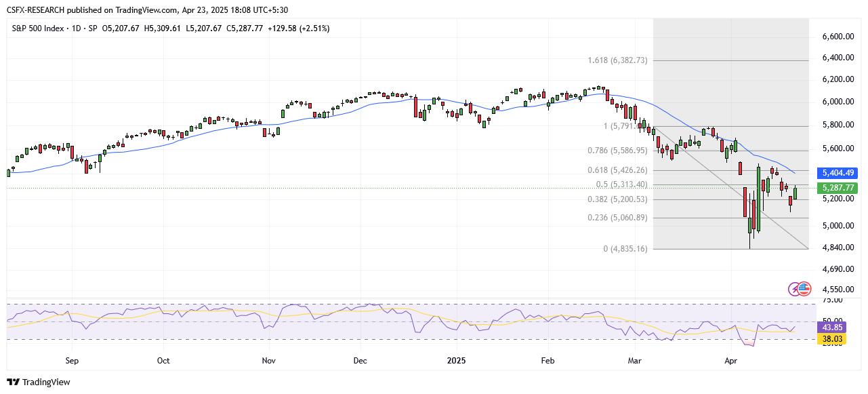Click the purple 43.85 RSI value tag

pos(832,327)
